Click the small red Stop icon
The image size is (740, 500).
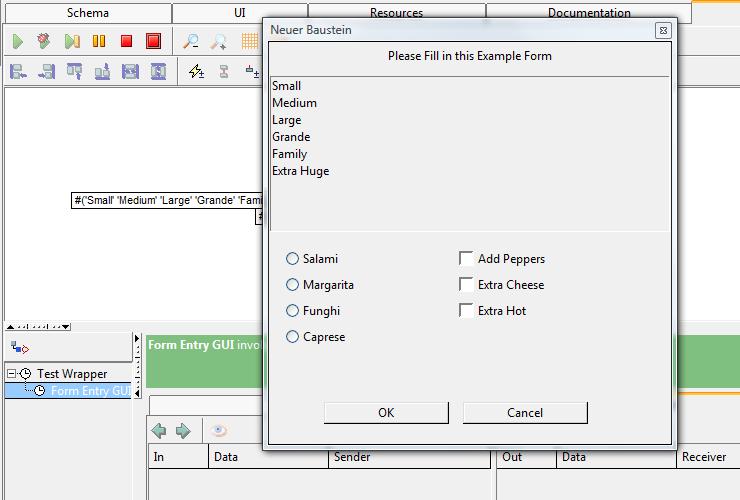[x=126, y=41]
